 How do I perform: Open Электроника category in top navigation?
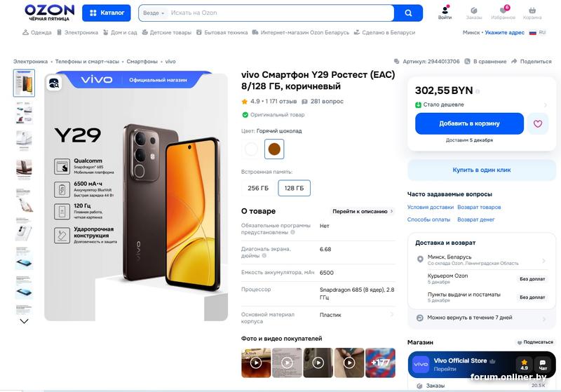78,32
